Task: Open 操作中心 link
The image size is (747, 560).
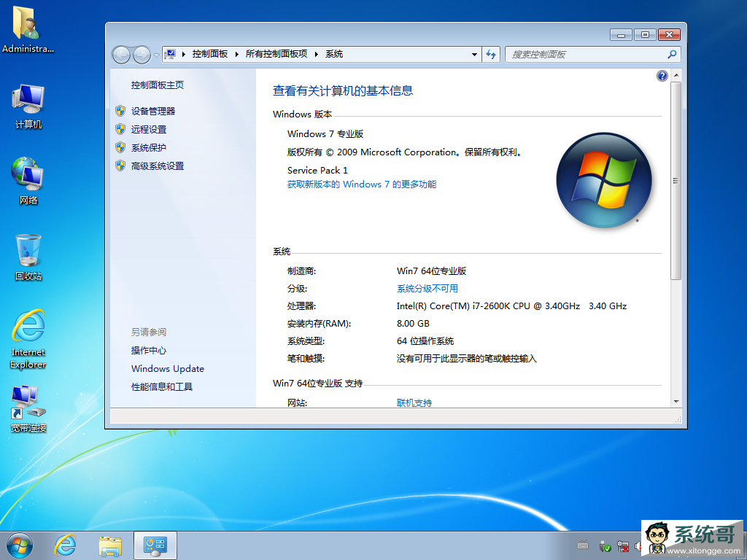Action: (149, 351)
